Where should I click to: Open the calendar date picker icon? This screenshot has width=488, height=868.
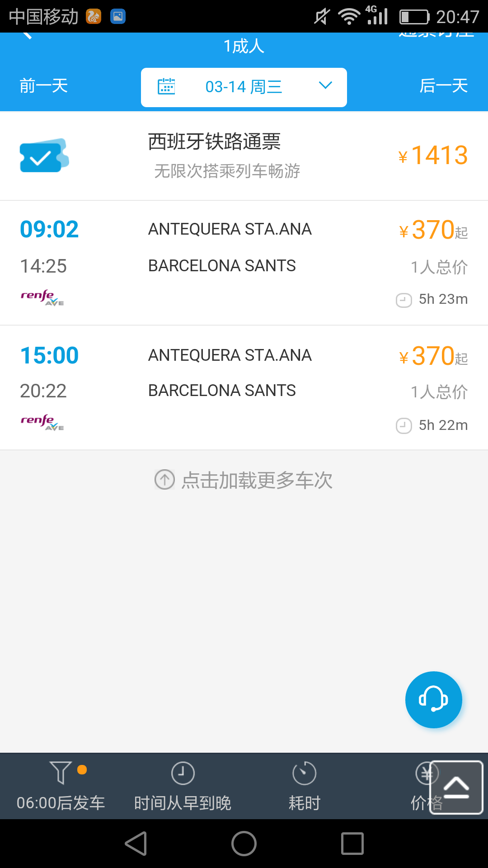166,86
